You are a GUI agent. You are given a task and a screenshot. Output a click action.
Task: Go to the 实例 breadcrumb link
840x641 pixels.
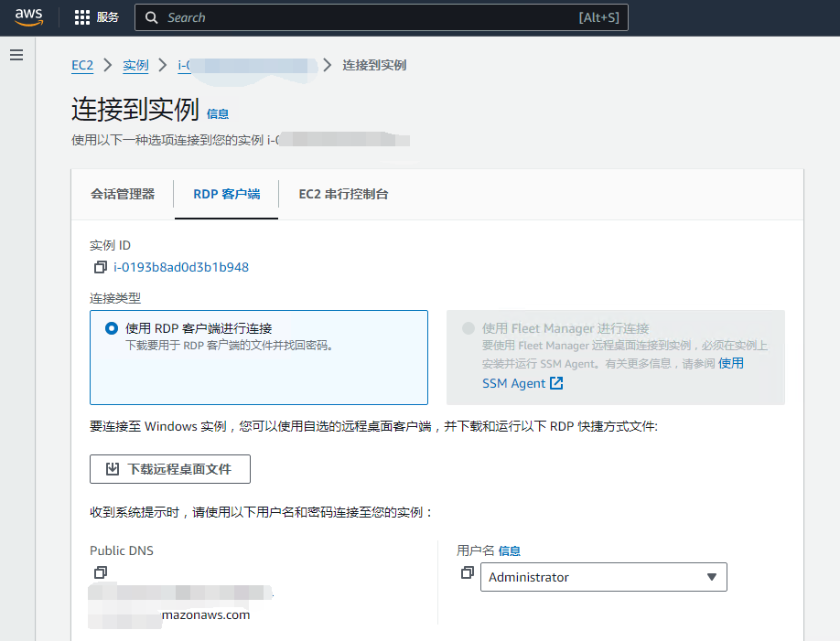pyautogui.click(x=135, y=65)
